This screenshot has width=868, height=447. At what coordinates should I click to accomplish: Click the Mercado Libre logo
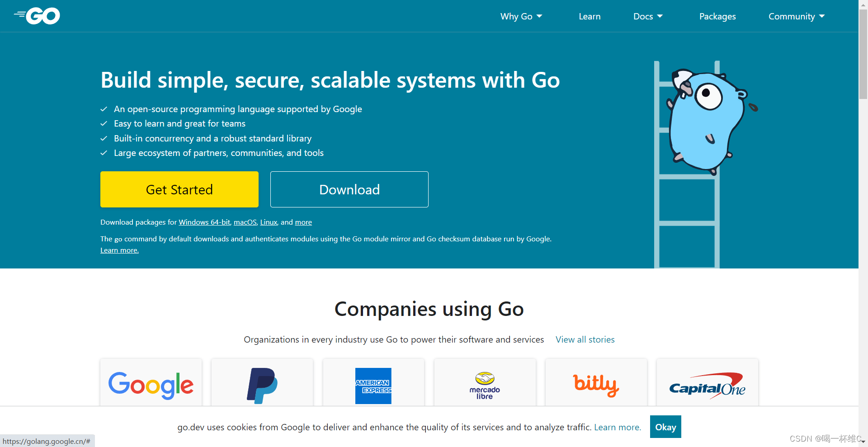485,385
